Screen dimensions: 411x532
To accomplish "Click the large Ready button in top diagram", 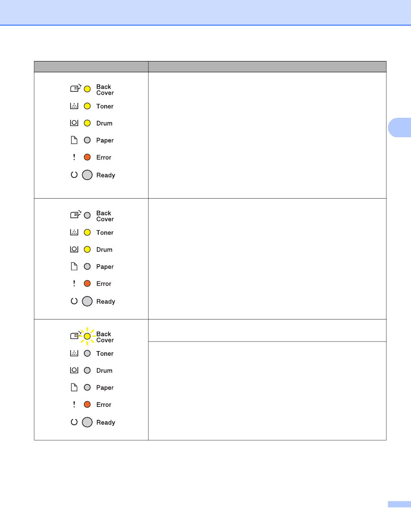I will pos(87,175).
